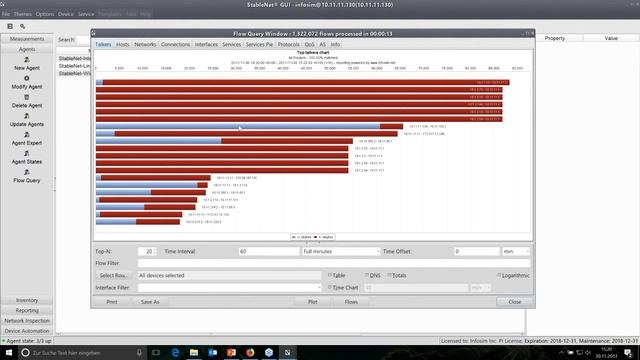Click the Time Offset value field
Image resolution: width=640 pixels, height=360 pixels.
pyautogui.click(x=477, y=251)
